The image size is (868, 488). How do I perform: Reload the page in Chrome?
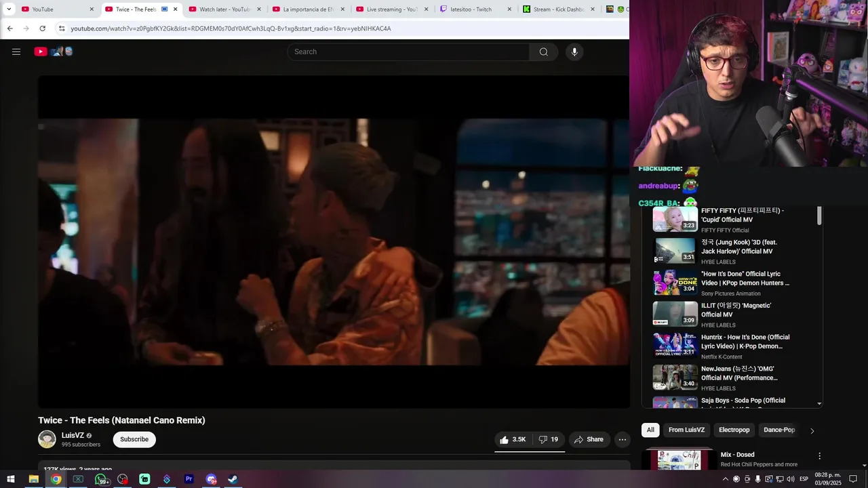point(42,28)
